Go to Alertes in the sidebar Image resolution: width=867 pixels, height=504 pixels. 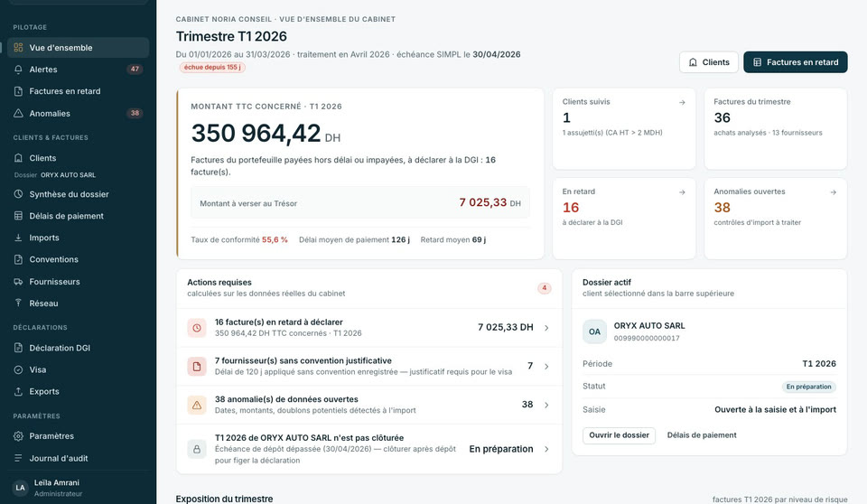78,70
